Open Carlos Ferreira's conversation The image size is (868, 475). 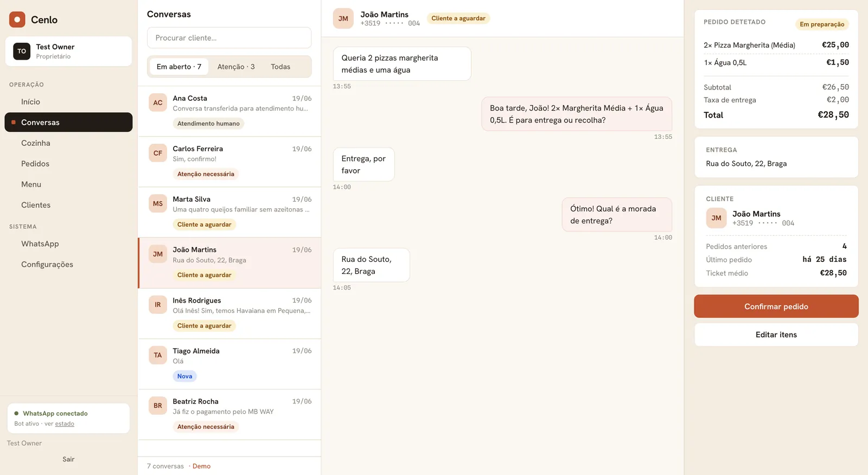(x=229, y=162)
